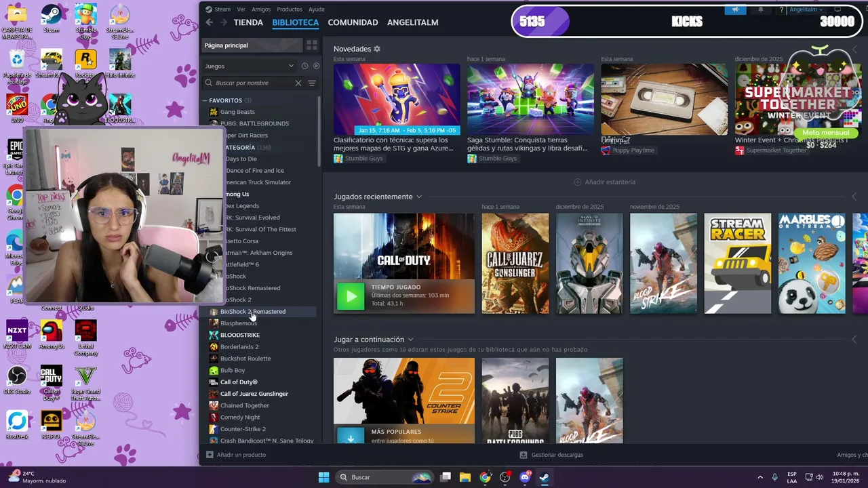Open Lethal Company desktop shortcut

(x=85, y=338)
